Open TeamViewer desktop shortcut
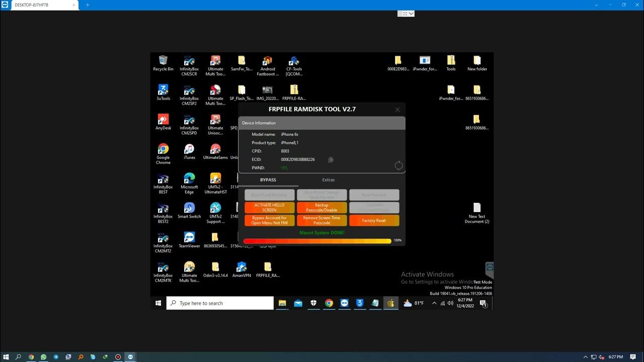 click(x=189, y=240)
